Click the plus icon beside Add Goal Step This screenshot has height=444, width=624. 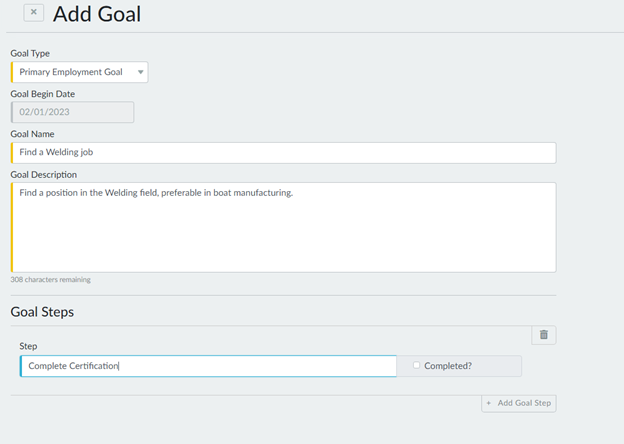488,403
